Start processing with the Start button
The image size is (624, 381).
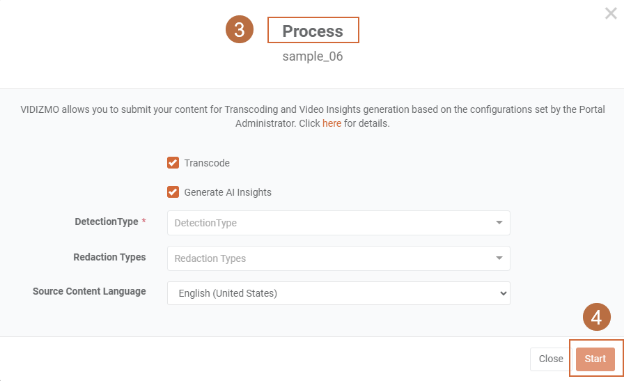pos(595,359)
